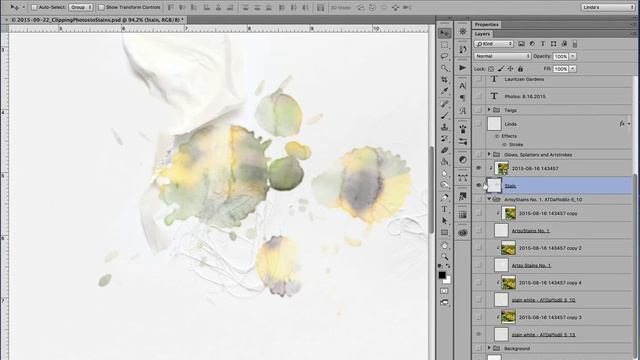The image size is (640, 360).
Task: Open the blend mode Normal dropdown
Action: [x=502, y=56]
